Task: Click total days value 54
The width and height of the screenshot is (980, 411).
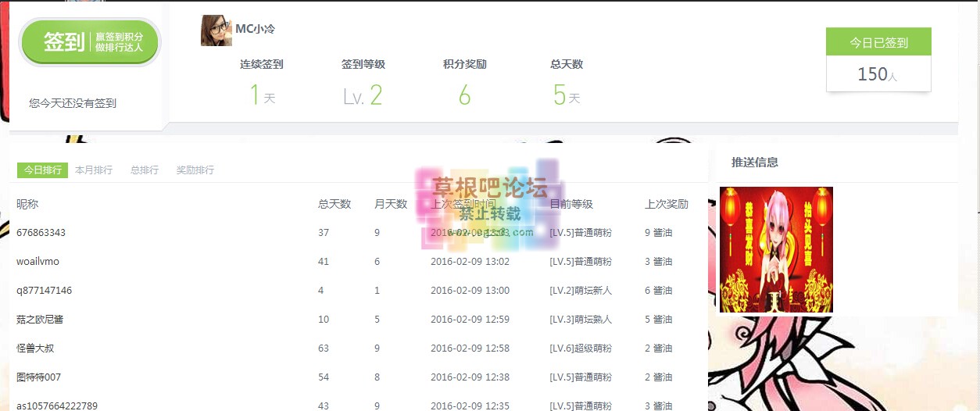Action: tap(324, 377)
